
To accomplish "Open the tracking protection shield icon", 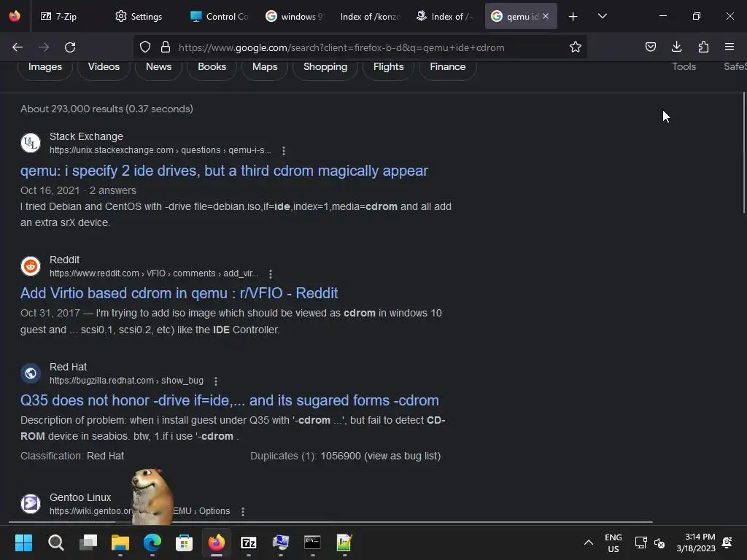I will (x=145, y=47).
